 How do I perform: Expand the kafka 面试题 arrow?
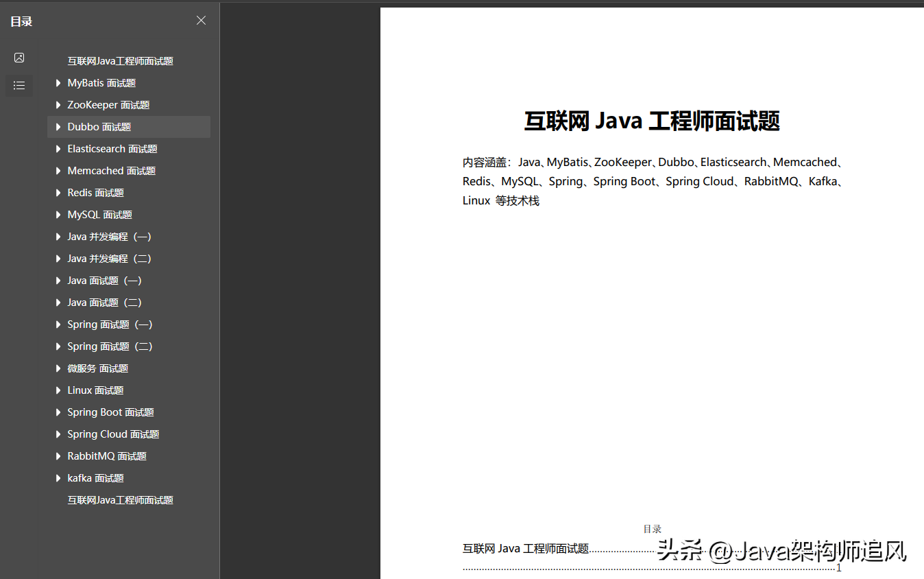(58, 478)
